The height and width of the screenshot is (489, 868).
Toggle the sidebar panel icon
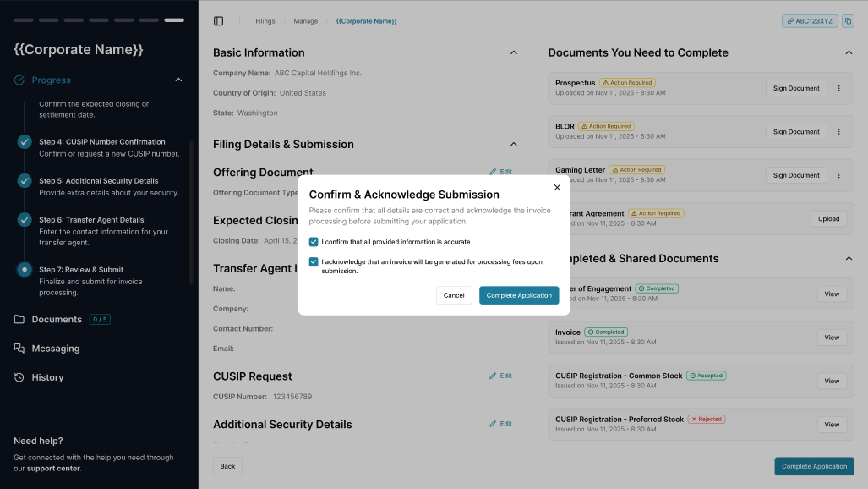(x=219, y=21)
